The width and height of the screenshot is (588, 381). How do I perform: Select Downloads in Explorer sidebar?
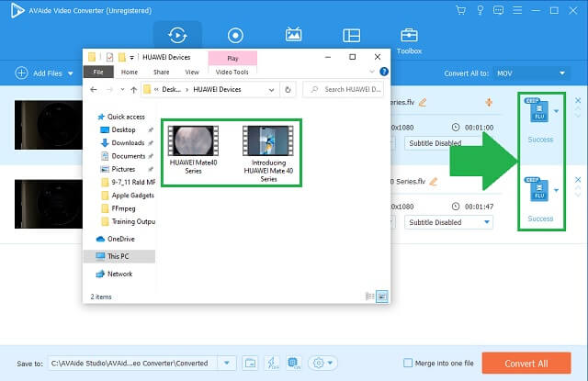122,143
